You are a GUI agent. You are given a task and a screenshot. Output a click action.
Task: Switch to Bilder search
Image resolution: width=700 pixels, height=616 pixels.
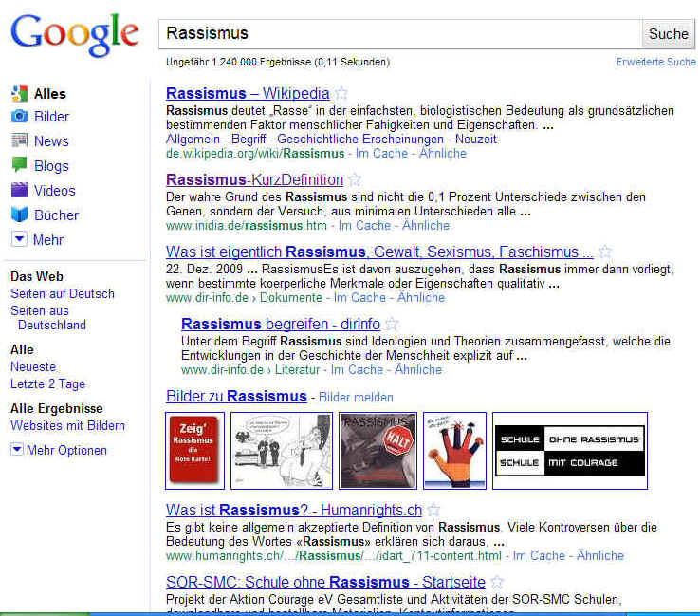coord(52,117)
